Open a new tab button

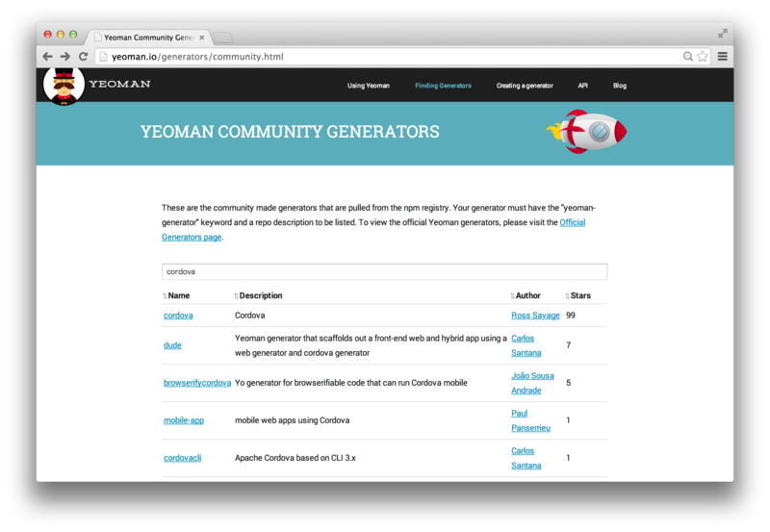[x=223, y=38]
